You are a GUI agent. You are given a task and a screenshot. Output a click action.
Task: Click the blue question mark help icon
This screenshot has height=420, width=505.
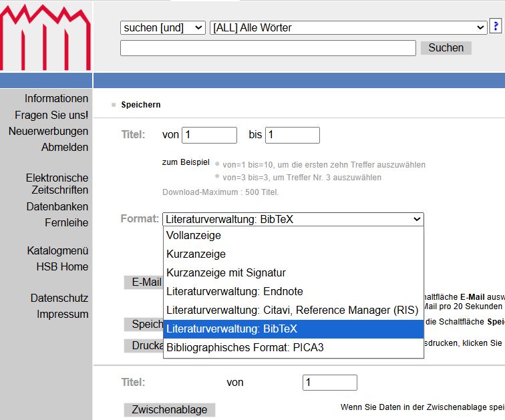coord(496,27)
